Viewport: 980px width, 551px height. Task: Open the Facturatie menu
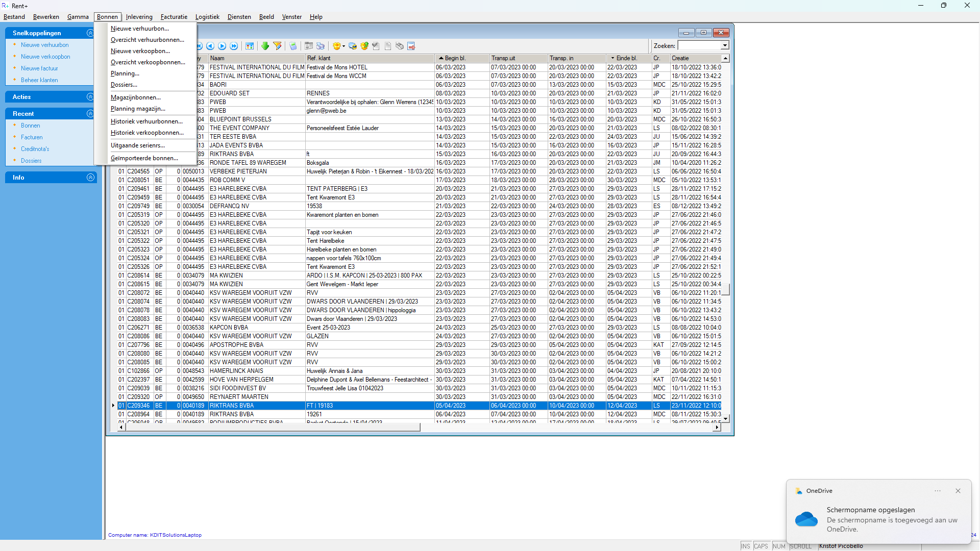(174, 17)
